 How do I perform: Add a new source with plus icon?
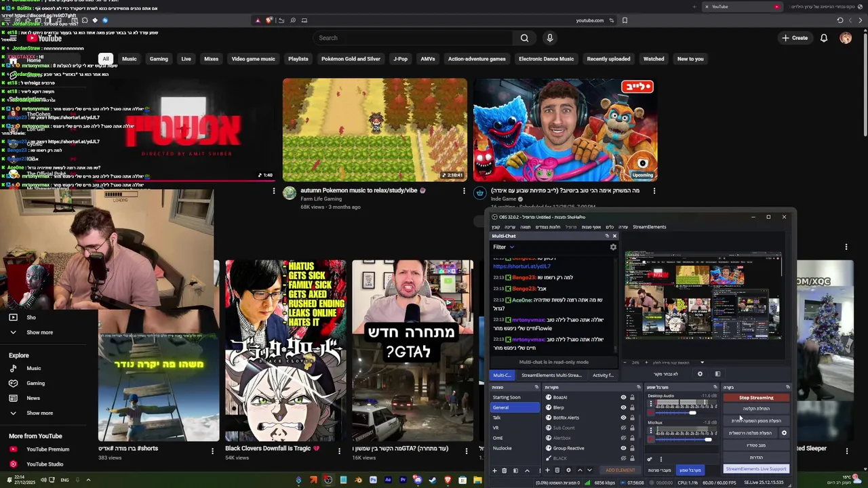tap(547, 470)
